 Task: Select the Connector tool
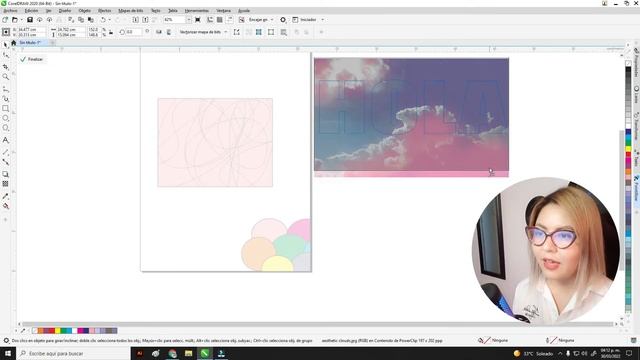point(5,162)
